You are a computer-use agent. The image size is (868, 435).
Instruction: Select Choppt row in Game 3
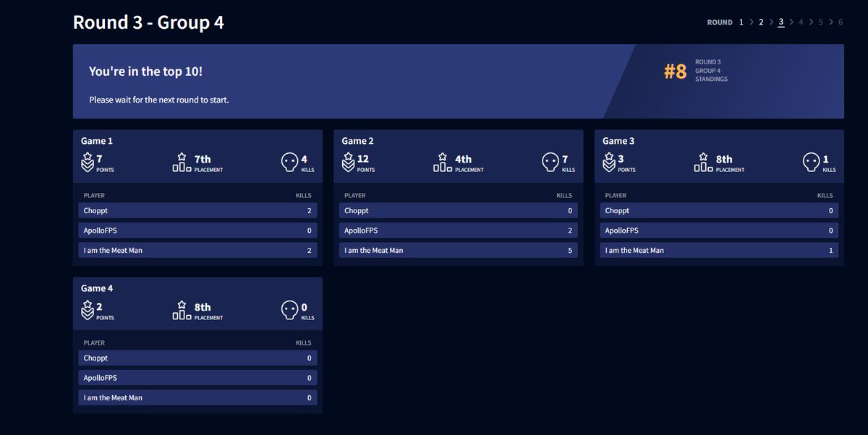pos(719,211)
